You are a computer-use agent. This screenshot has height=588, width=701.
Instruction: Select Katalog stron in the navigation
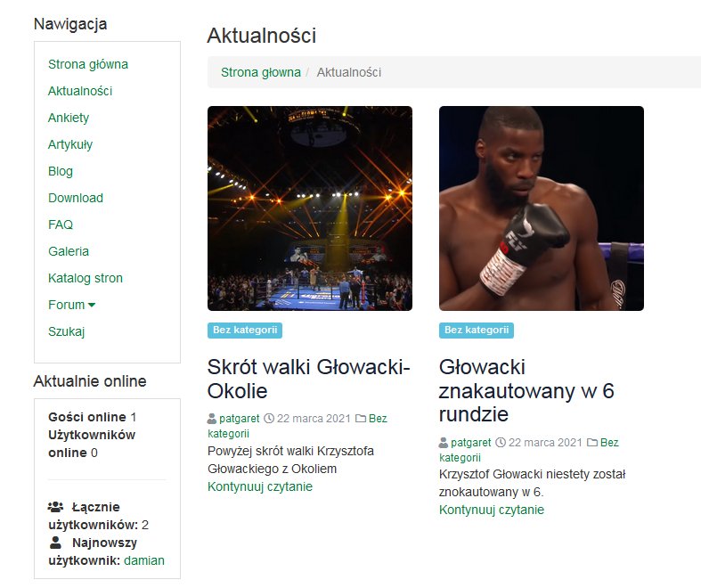[x=86, y=278]
